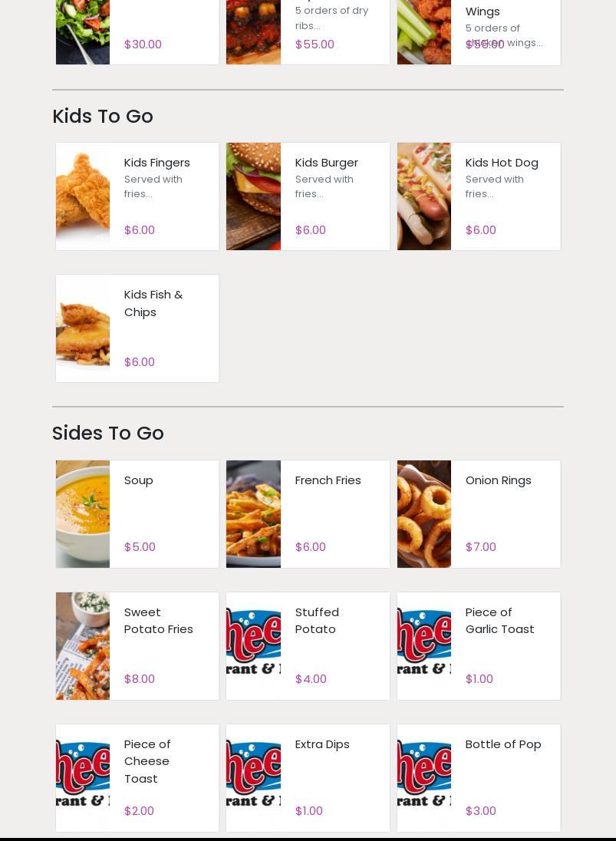This screenshot has width=616, height=841.
Task: Select the Kids Hot Dog picture
Action: (424, 196)
